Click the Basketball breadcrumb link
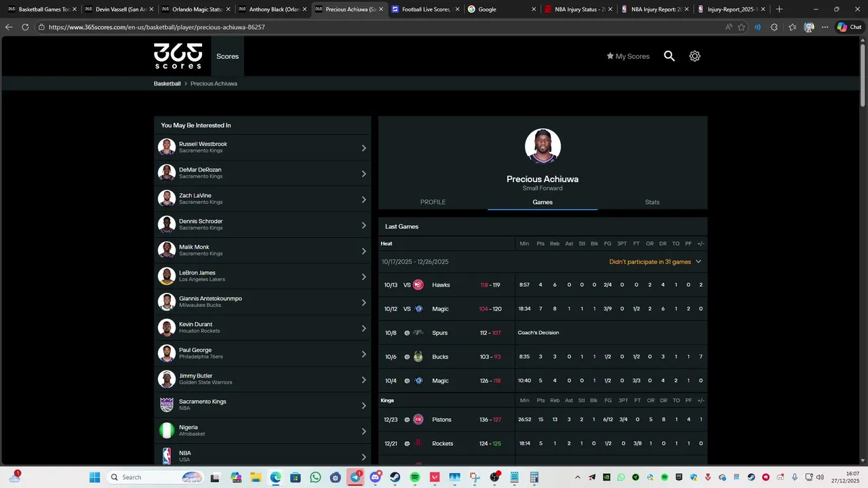This screenshot has height=488, width=868. coord(167,83)
